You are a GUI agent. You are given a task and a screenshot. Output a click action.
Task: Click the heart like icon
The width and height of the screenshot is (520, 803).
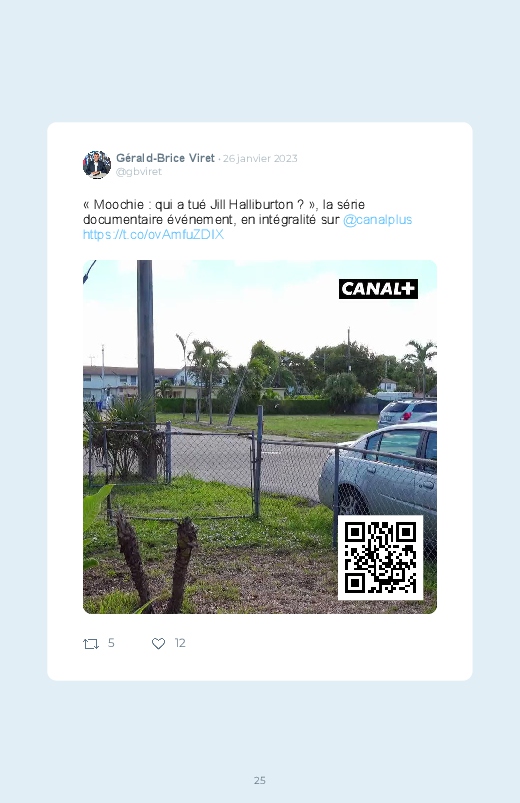(x=158, y=644)
